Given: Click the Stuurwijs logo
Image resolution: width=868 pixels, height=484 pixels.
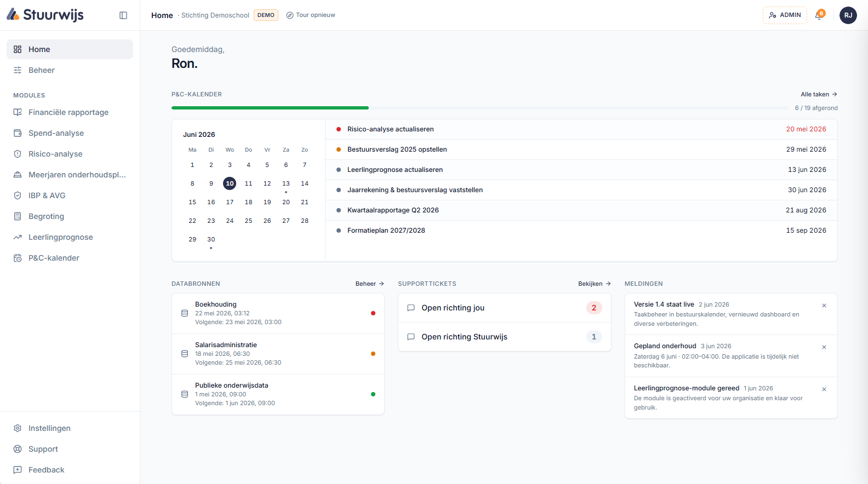Looking at the screenshot, I should [x=45, y=15].
